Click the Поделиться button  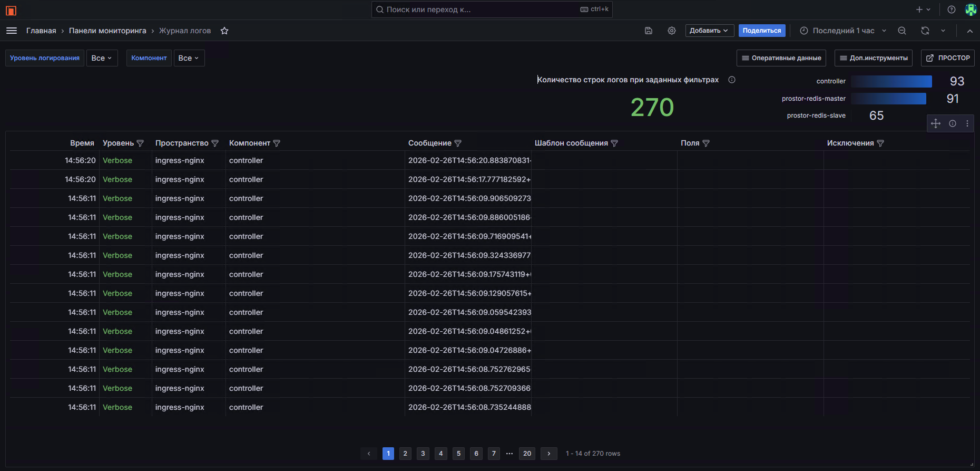pyautogui.click(x=762, y=31)
